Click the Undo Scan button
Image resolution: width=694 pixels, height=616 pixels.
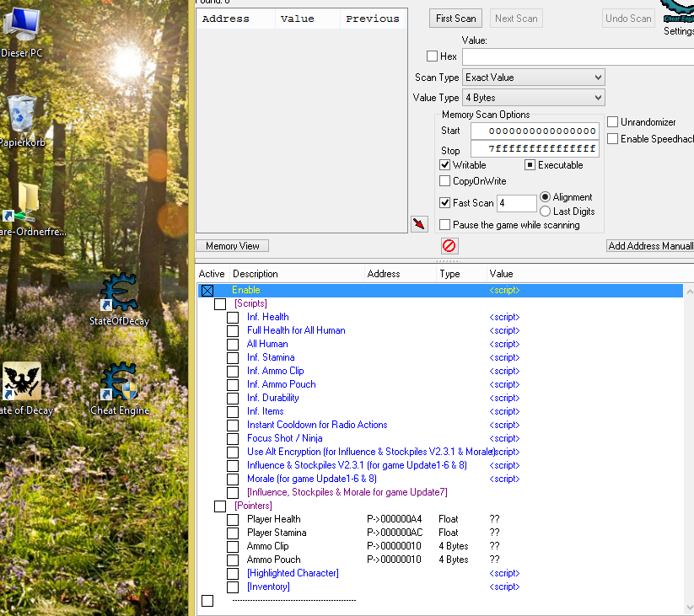click(628, 19)
